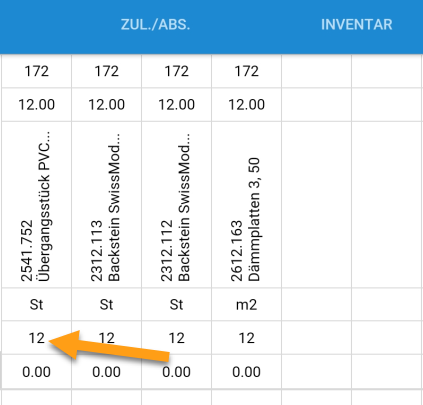Image resolution: width=423 pixels, height=405 pixels.
Task: Switch to the ZUL./ABS. tab
Action: point(155,25)
